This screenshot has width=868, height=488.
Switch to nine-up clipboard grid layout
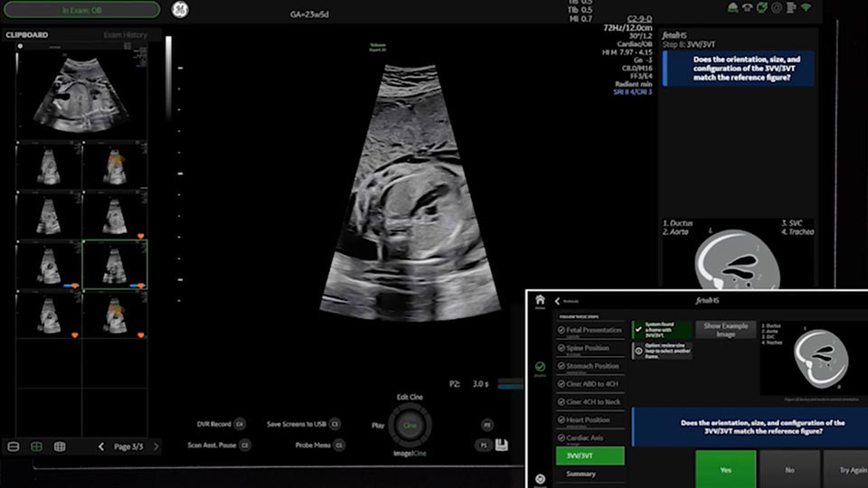point(60,446)
